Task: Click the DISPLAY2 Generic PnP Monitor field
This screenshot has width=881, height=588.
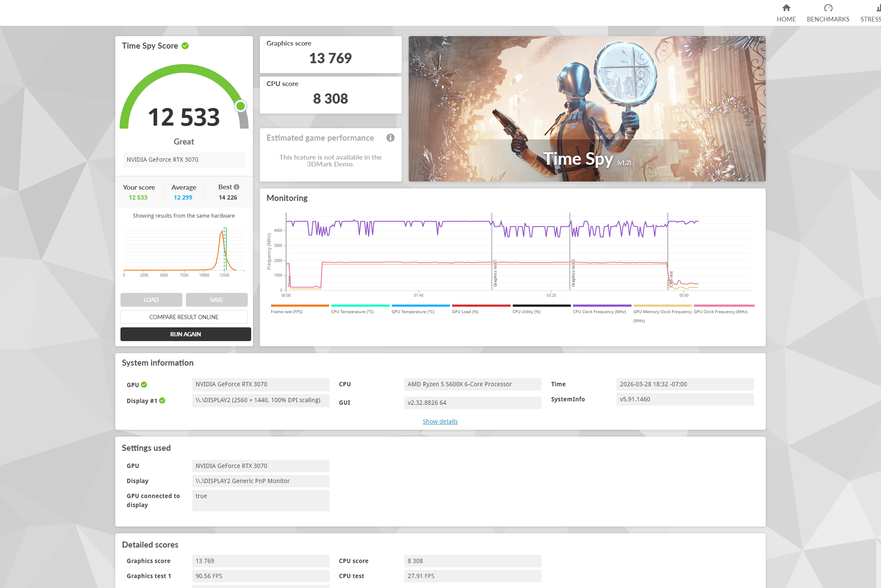Action: click(261, 481)
